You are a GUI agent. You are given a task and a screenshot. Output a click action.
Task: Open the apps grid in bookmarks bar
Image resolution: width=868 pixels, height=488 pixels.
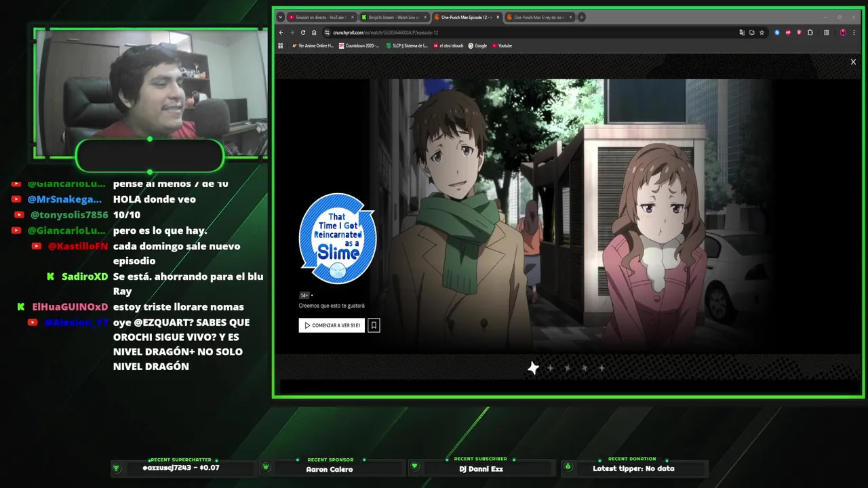tap(281, 46)
